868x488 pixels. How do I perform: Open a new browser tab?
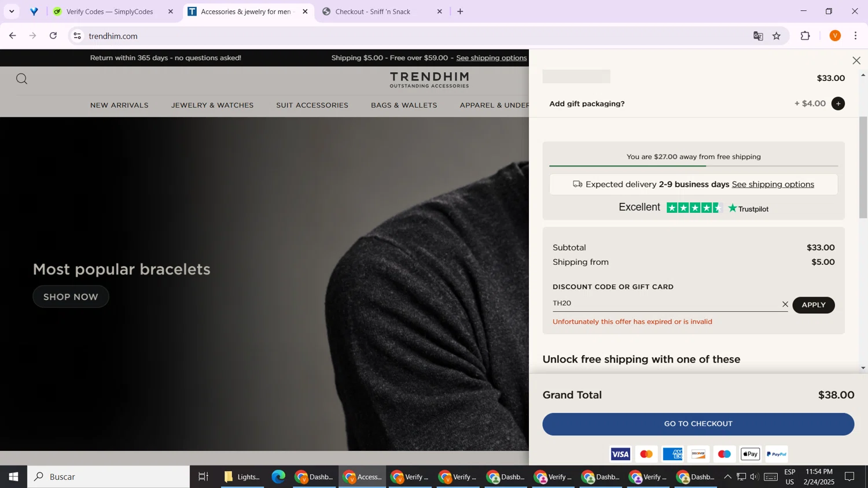click(460, 12)
